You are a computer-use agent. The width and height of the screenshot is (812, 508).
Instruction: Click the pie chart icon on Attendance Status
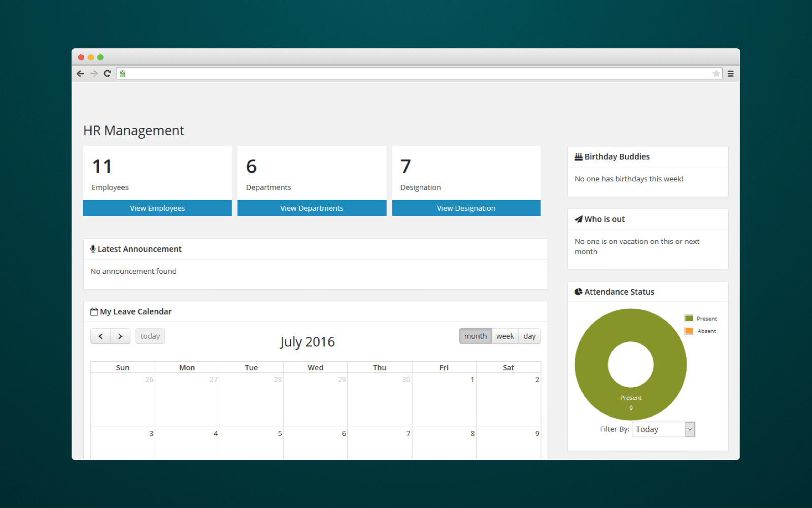[579, 291]
